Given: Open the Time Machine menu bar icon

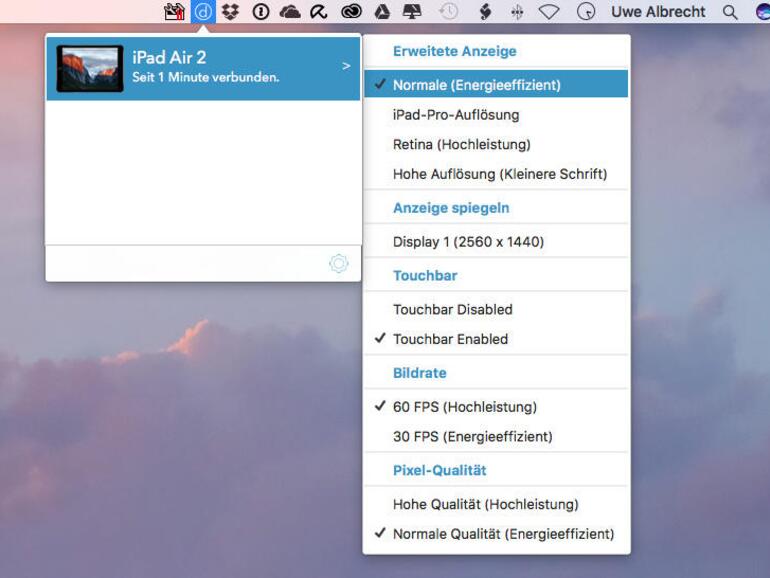Looking at the screenshot, I should point(448,11).
